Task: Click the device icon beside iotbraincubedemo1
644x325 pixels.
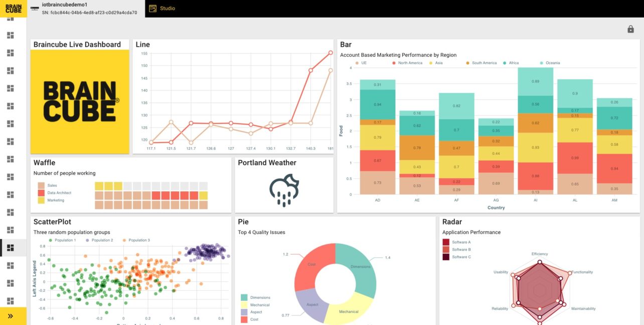Action: [35, 9]
